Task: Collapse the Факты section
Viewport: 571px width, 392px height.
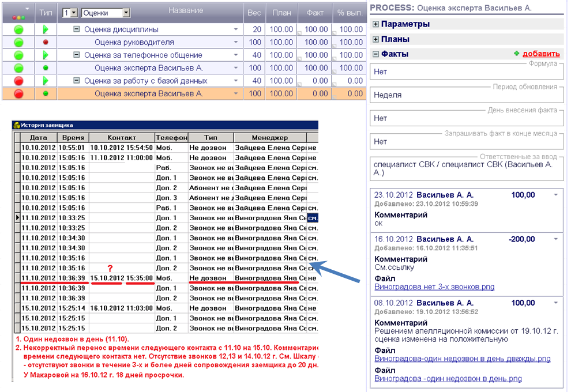Action: (x=376, y=54)
